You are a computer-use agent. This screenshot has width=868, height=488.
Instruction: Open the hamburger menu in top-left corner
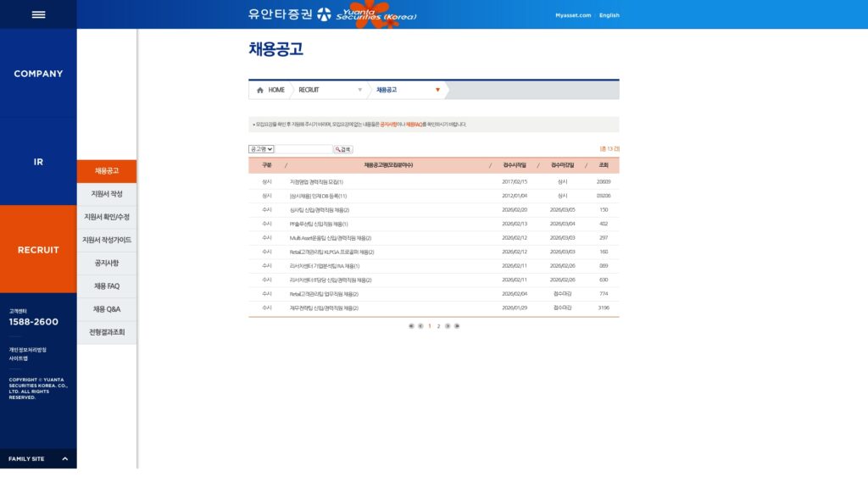coord(37,14)
